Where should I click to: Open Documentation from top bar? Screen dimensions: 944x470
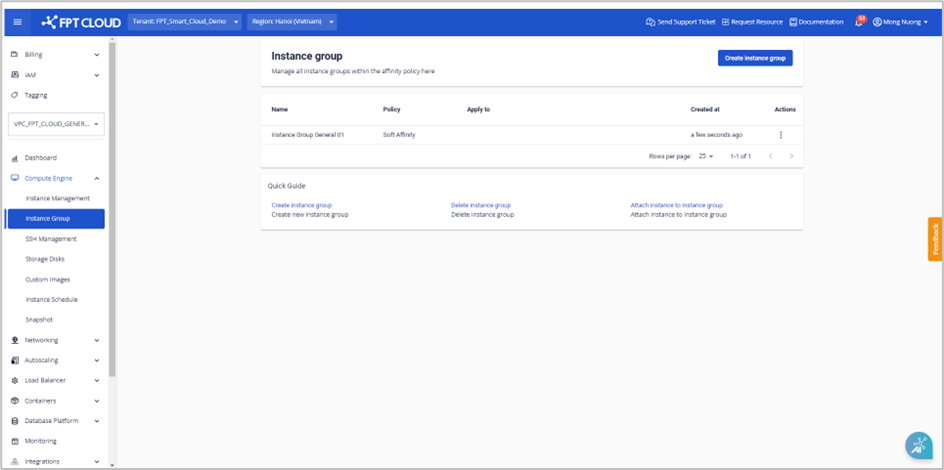point(816,22)
